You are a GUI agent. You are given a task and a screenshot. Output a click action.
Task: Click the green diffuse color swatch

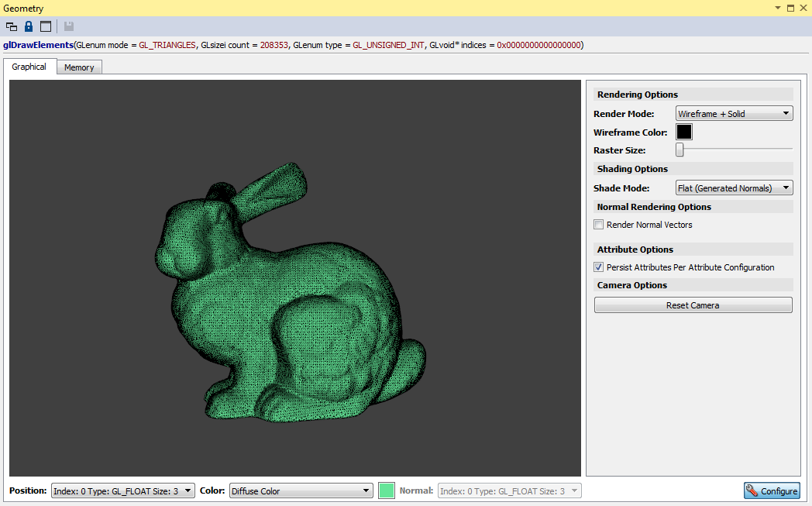(387, 491)
